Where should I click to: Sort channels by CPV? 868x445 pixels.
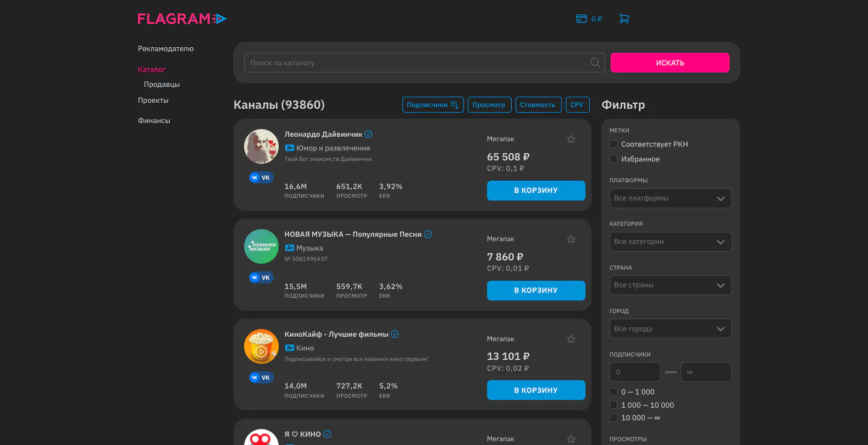[x=578, y=105]
